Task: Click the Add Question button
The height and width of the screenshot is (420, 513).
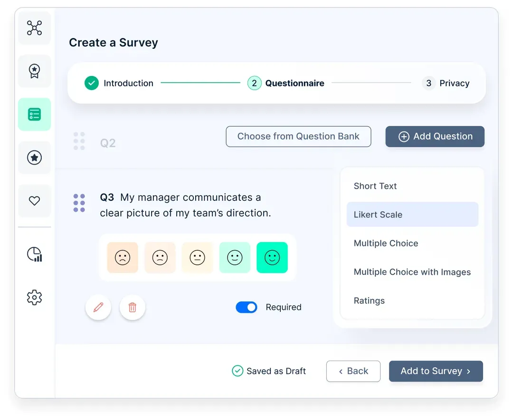Action: click(x=435, y=136)
